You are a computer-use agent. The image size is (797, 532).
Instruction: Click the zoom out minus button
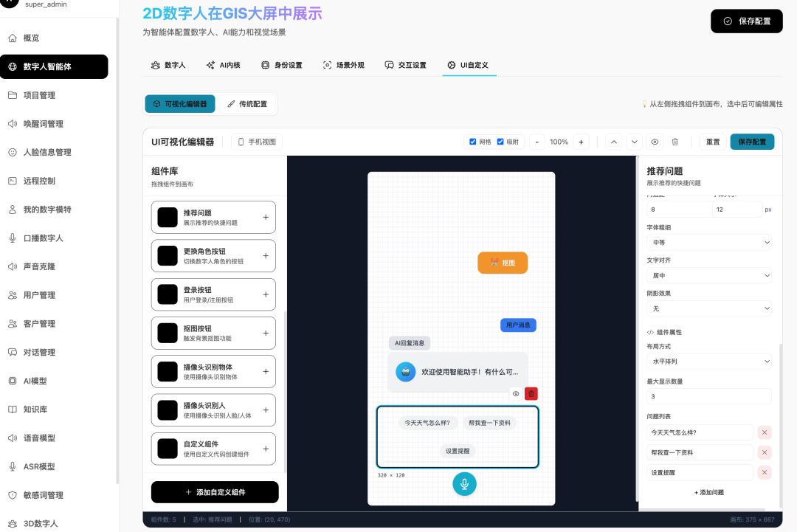(536, 142)
